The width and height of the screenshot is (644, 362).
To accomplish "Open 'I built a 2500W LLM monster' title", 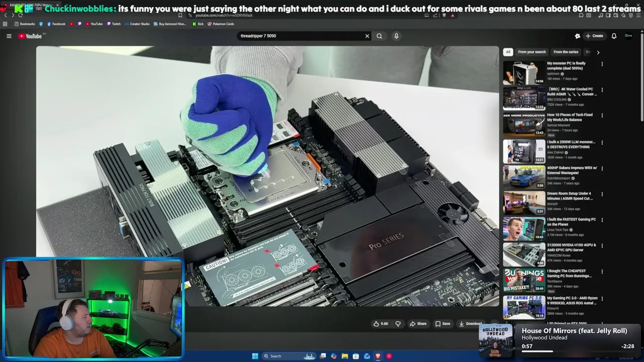I will click(571, 144).
